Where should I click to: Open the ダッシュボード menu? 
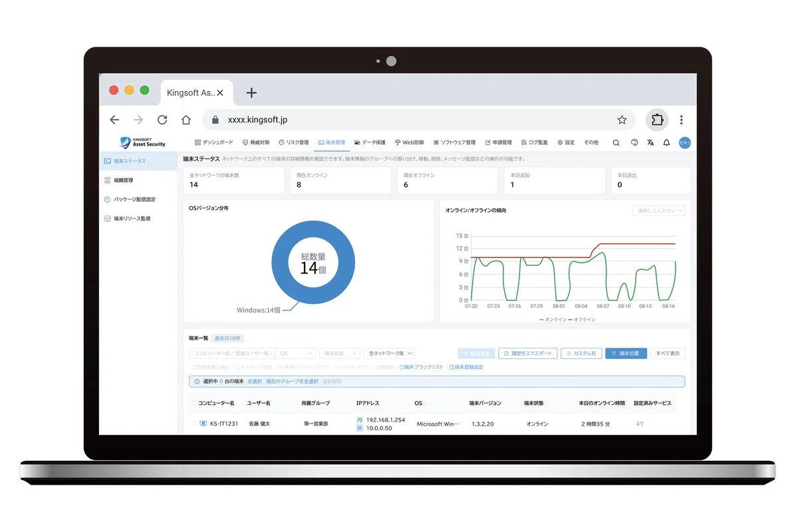click(x=214, y=142)
